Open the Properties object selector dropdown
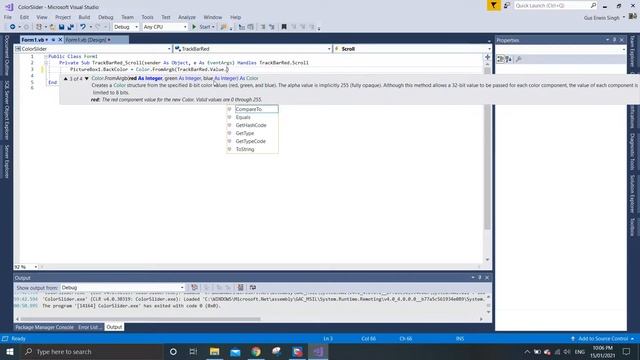Viewport: 640px width, 360px height. [561, 49]
